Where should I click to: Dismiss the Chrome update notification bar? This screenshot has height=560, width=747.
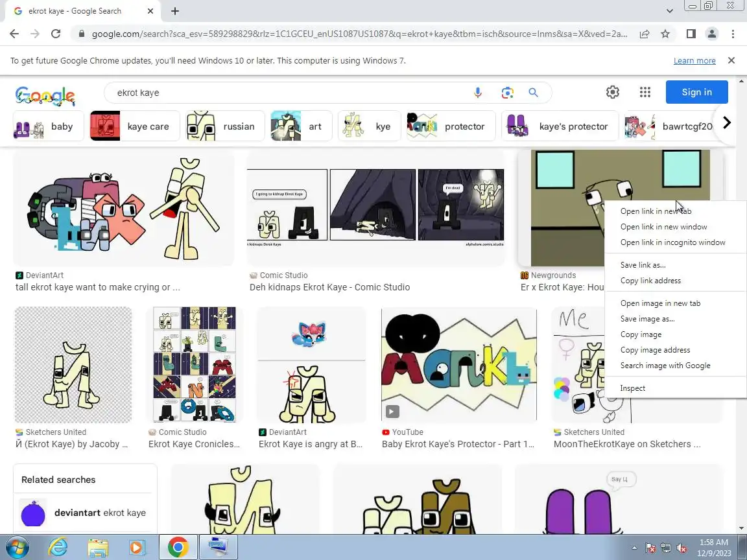(x=731, y=60)
